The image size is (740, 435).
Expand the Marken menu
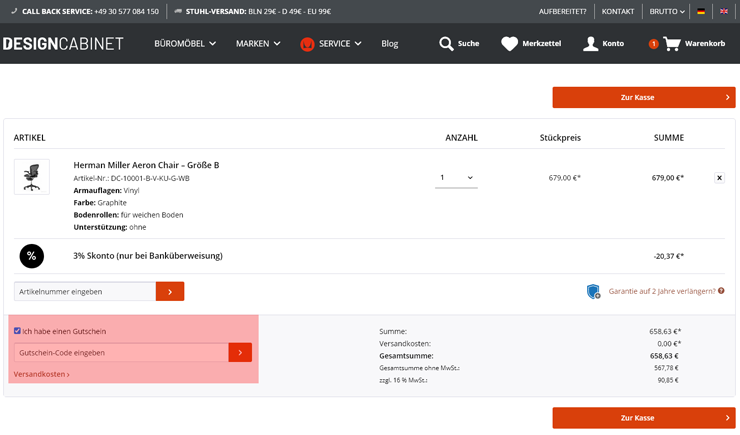click(258, 43)
